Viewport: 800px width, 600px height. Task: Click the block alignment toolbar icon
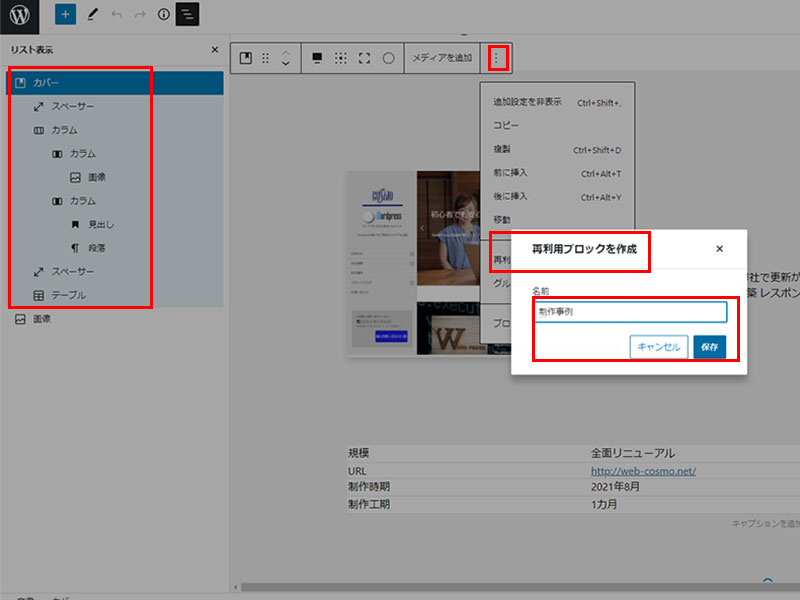click(x=317, y=58)
